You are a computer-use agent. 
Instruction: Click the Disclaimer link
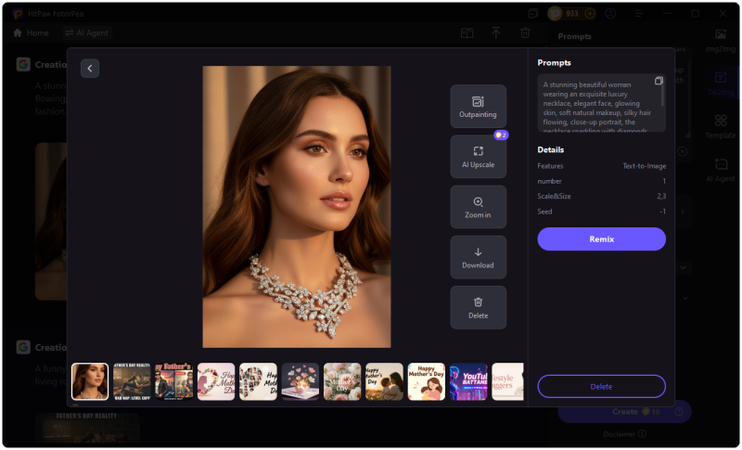coord(619,434)
